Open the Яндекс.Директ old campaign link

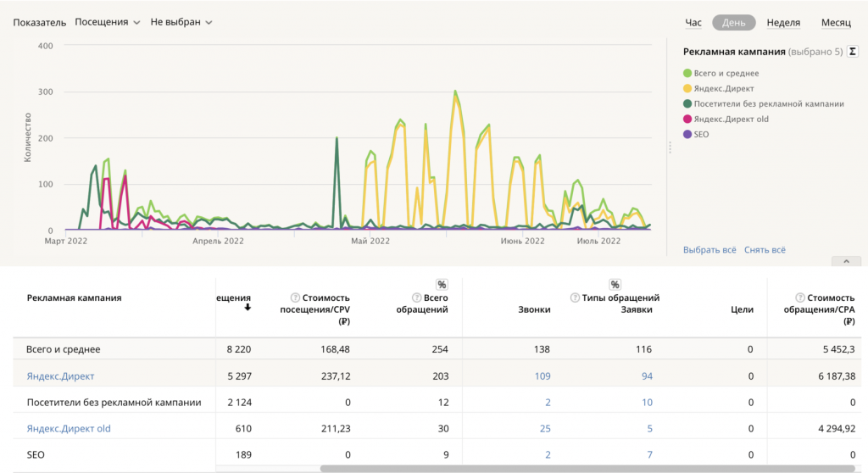click(69, 429)
